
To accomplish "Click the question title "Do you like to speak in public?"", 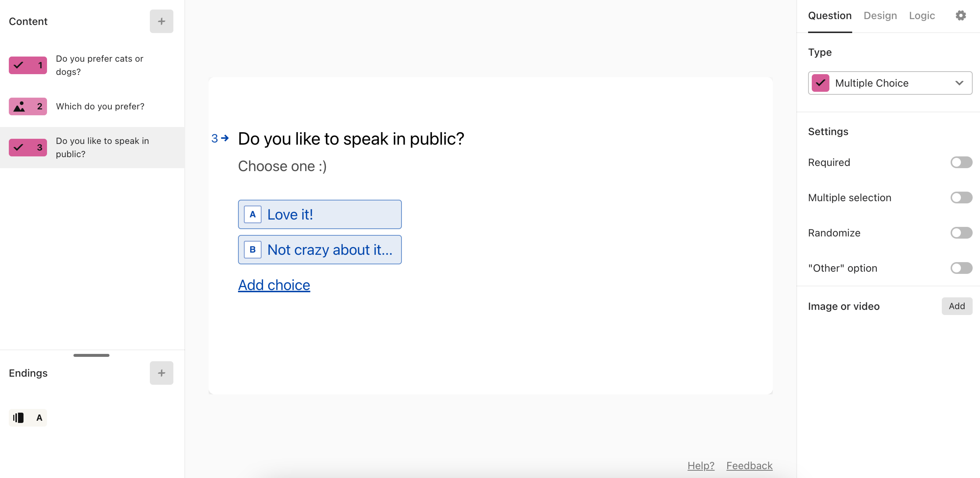I will [351, 138].
